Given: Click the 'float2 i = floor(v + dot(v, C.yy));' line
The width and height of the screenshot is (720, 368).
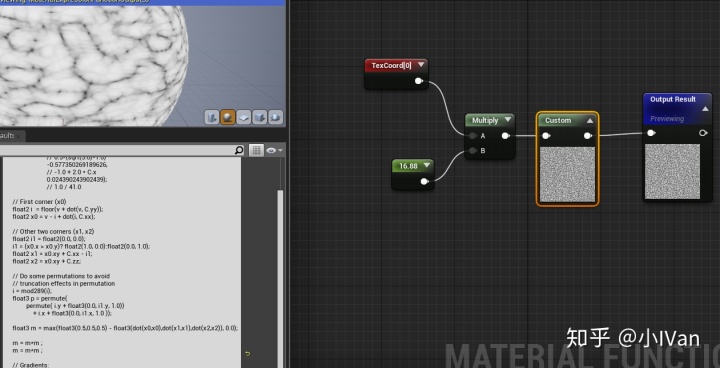Looking at the screenshot, I should click(58, 209).
